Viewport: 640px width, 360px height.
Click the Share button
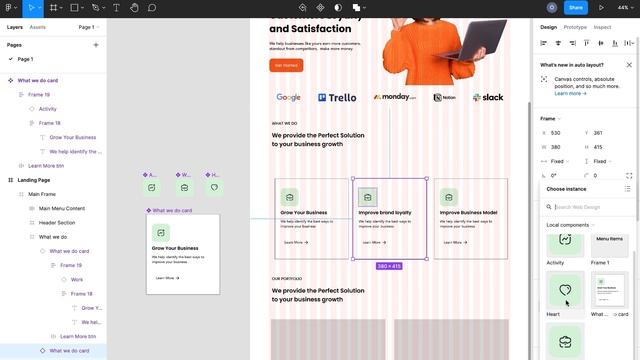[576, 8]
